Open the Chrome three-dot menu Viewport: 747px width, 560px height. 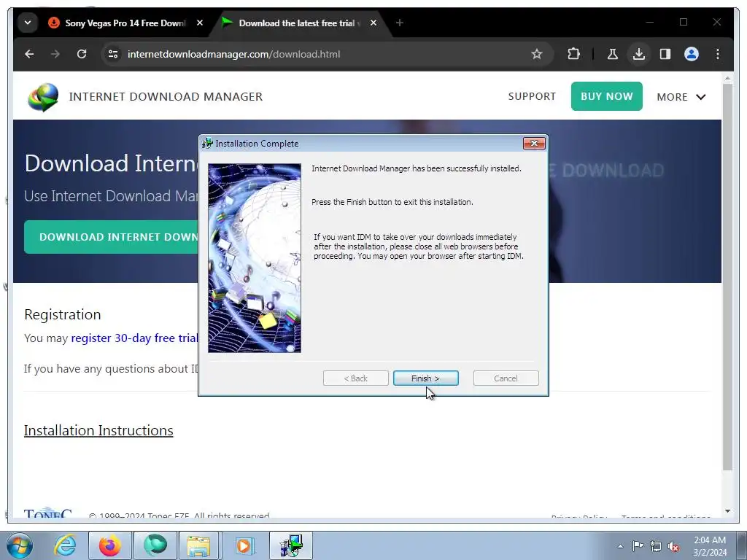tap(718, 54)
